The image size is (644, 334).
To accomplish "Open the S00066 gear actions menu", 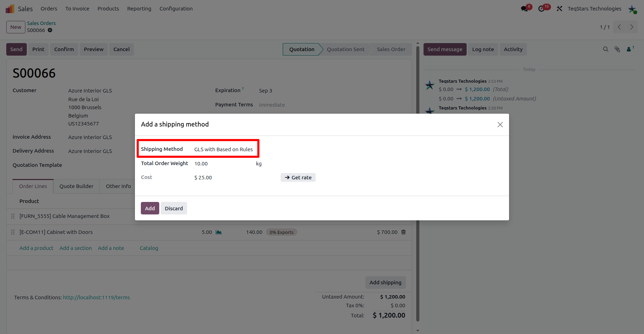I will click(x=50, y=30).
